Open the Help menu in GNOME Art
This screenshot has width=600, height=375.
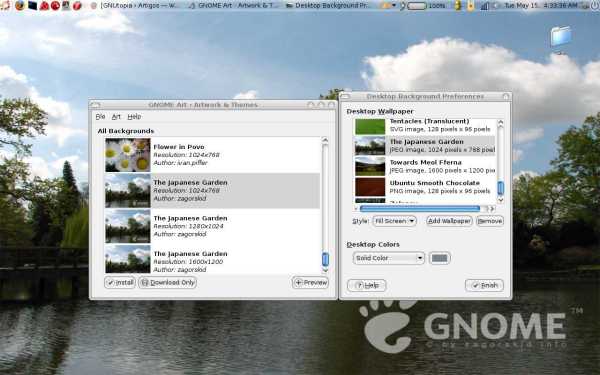coord(134,116)
